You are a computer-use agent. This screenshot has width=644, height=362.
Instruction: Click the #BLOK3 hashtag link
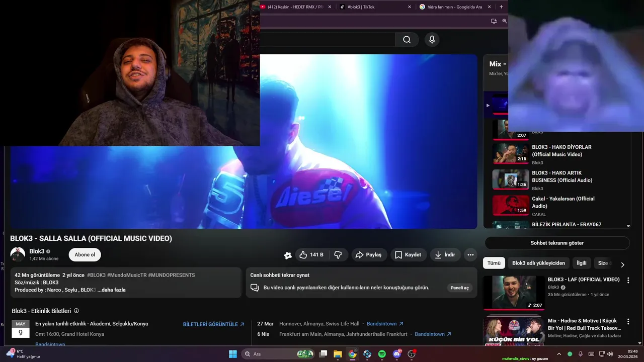pos(96,275)
